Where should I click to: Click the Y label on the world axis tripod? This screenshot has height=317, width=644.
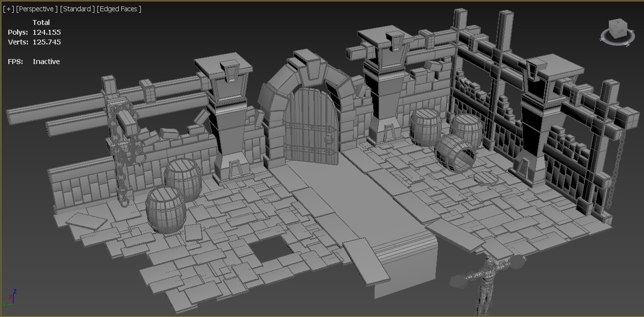pyautogui.click(x=5, y=305)
